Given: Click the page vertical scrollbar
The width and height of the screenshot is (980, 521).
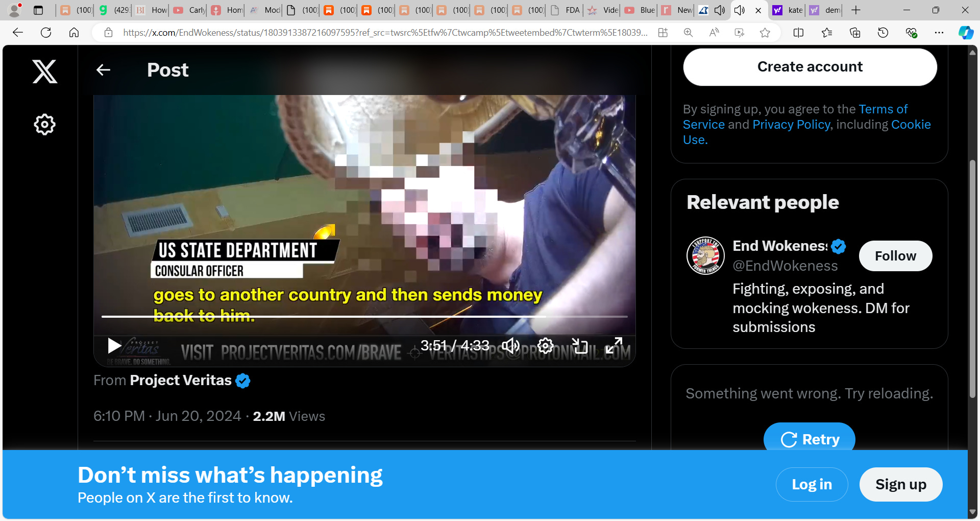Looking at the screenshot, I should tap(972, 279).
